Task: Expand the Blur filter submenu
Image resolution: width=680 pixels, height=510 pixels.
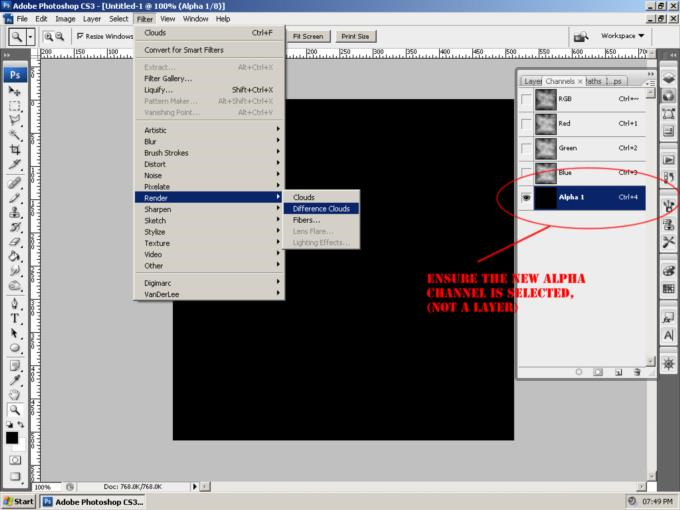Action: [x=211, y=141]
